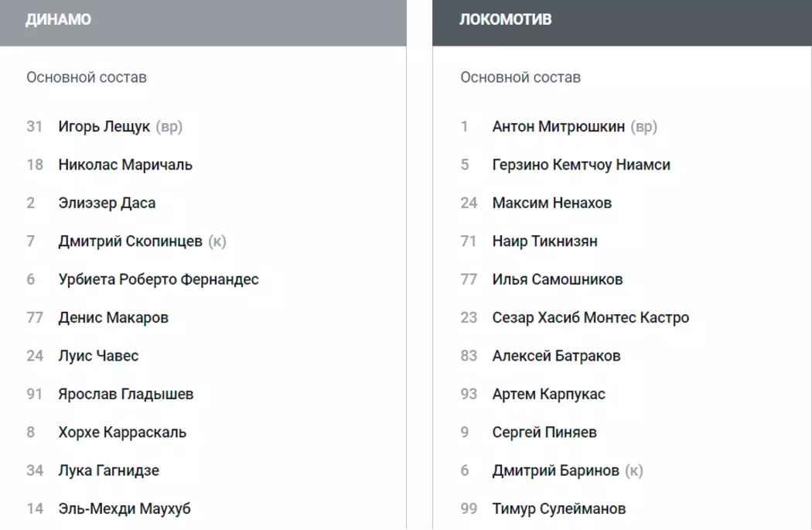The image size is (812, 530).
Task: Open Алексей Батраков entry
Action: (x=556, y=356)
